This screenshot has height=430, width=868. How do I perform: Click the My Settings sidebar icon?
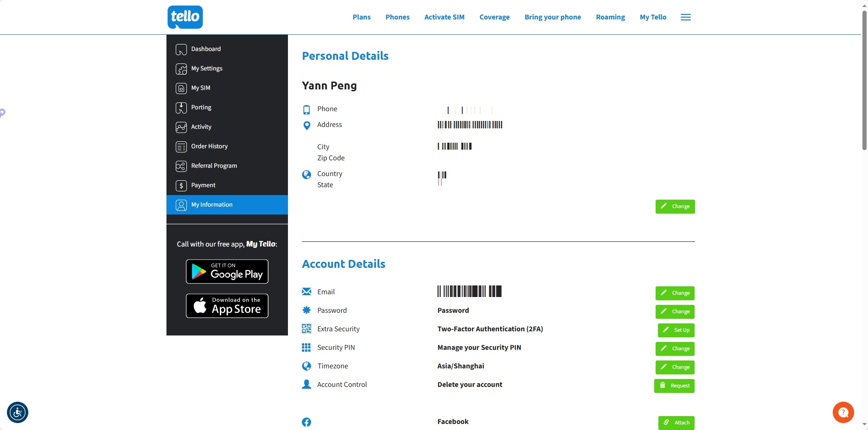181,69
